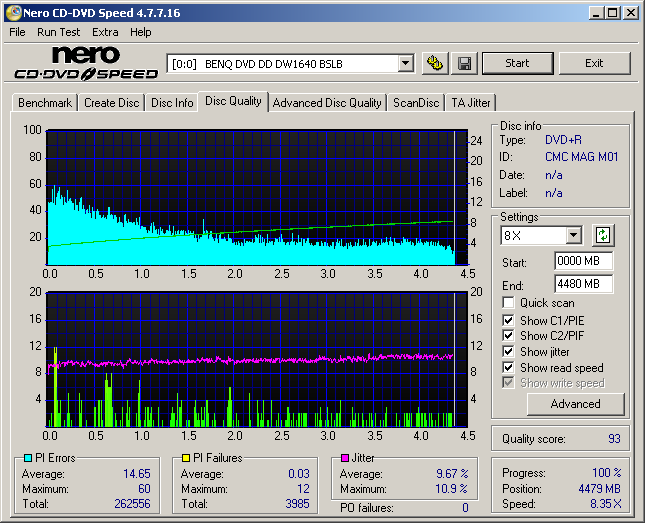
Task: Switch to the TA Jitter tab
Action: [x=470, y=103]
